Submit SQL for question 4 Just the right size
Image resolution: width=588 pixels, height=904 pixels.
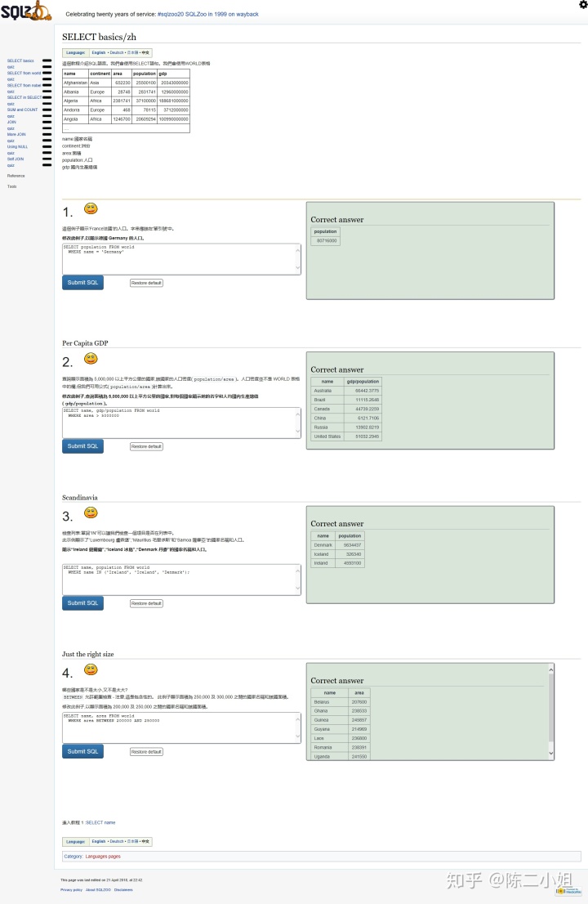(x=82, y=751)
